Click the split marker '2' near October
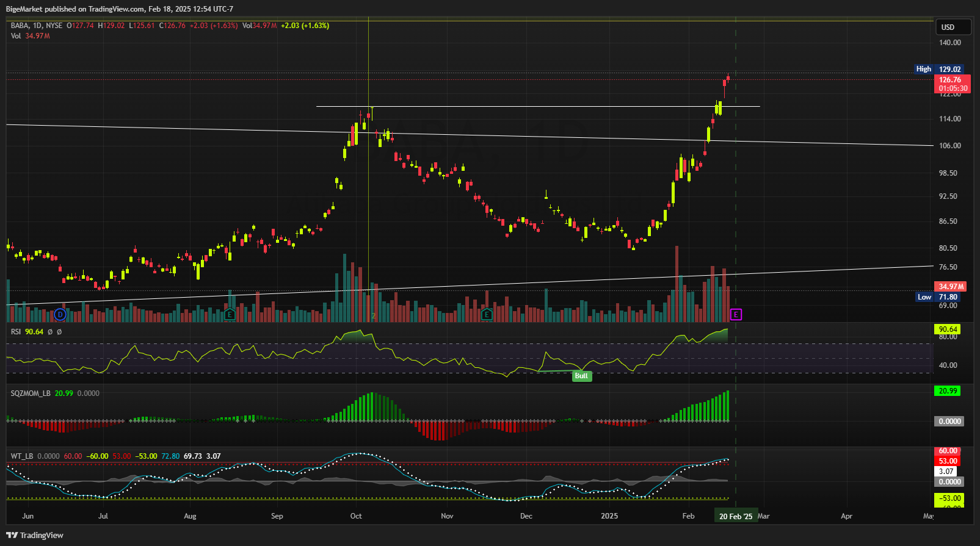The image size is (980, 546). (374, 316)
